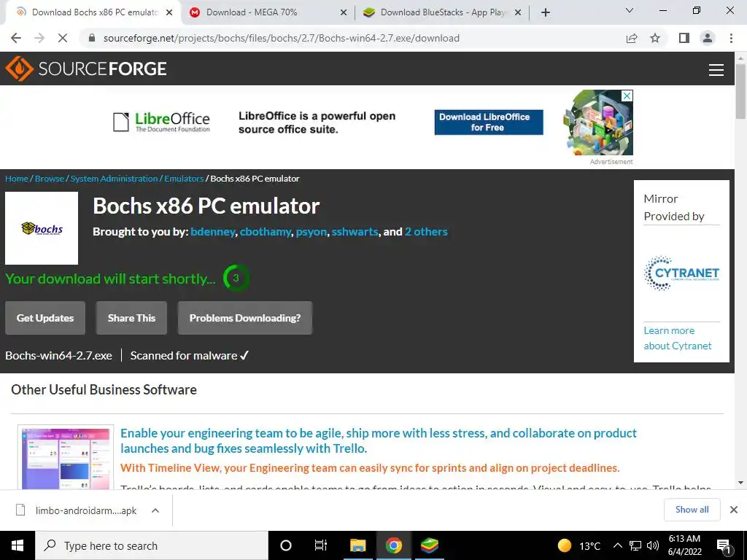This screenshot has width=747, height=560.
Task: Click the Cytranet mirror logo
Action: point(682,273)
